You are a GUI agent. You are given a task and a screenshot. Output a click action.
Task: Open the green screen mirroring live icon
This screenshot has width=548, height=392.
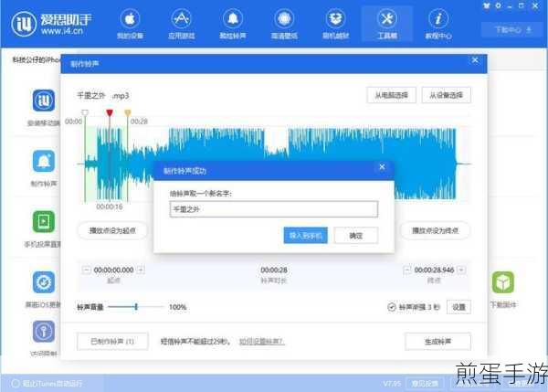pyautogui.click(x=44, y=222)
